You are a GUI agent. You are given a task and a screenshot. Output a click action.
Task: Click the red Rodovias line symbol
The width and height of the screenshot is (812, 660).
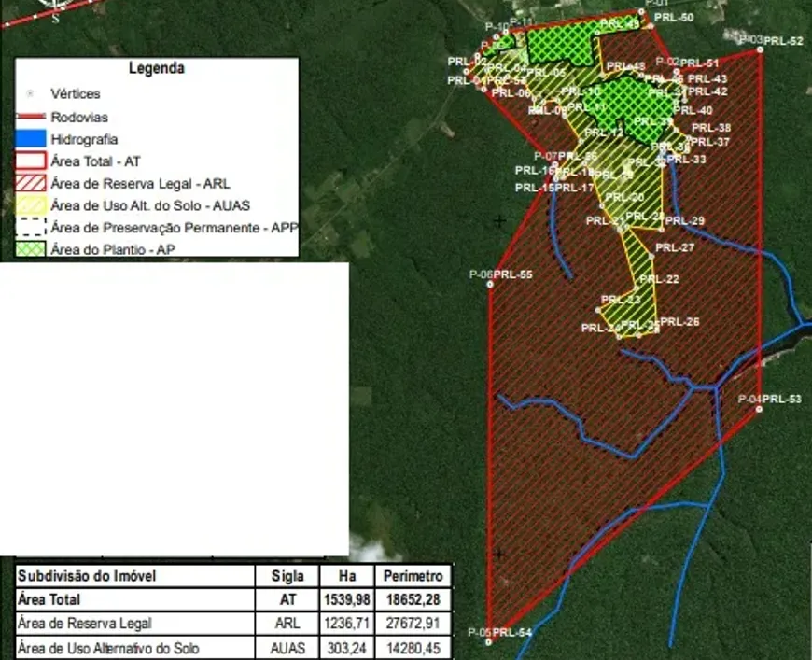coord(31,118)
